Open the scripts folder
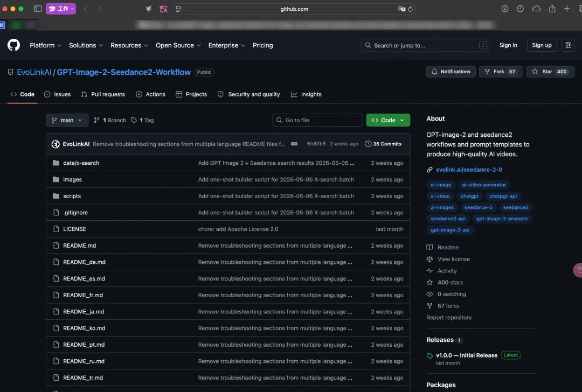 [x=72, y=196]
